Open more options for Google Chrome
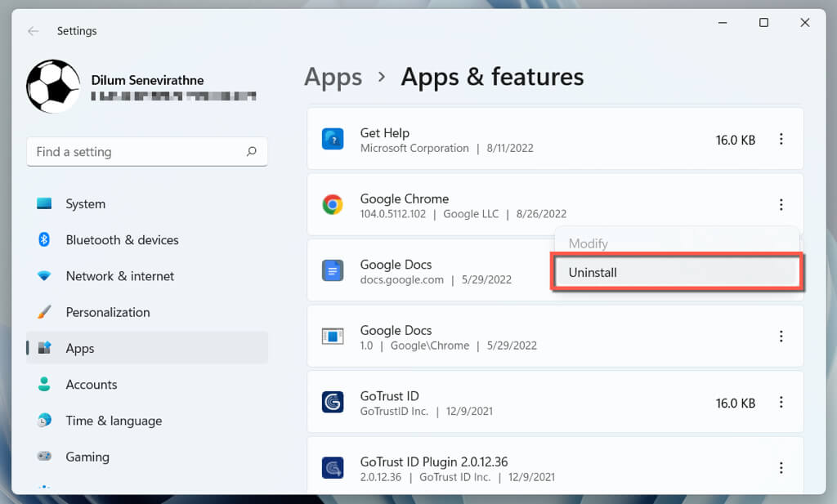Screen dimensions: 837x504 781,205
